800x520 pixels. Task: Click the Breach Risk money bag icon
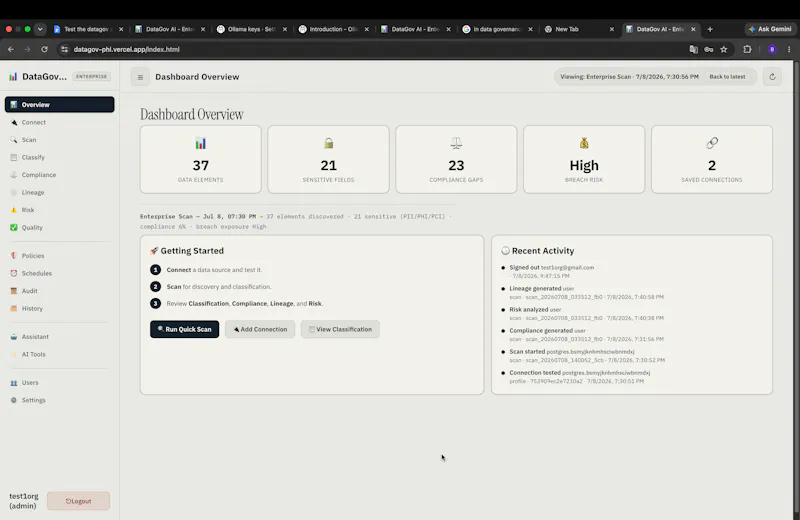point(584,143)
